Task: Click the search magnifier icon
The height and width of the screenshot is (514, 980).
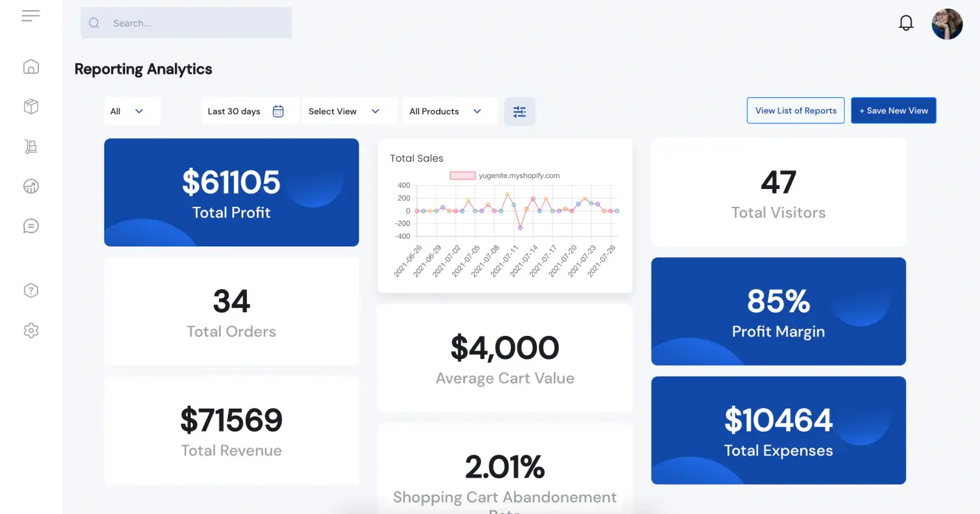Action: click(94, 23)
